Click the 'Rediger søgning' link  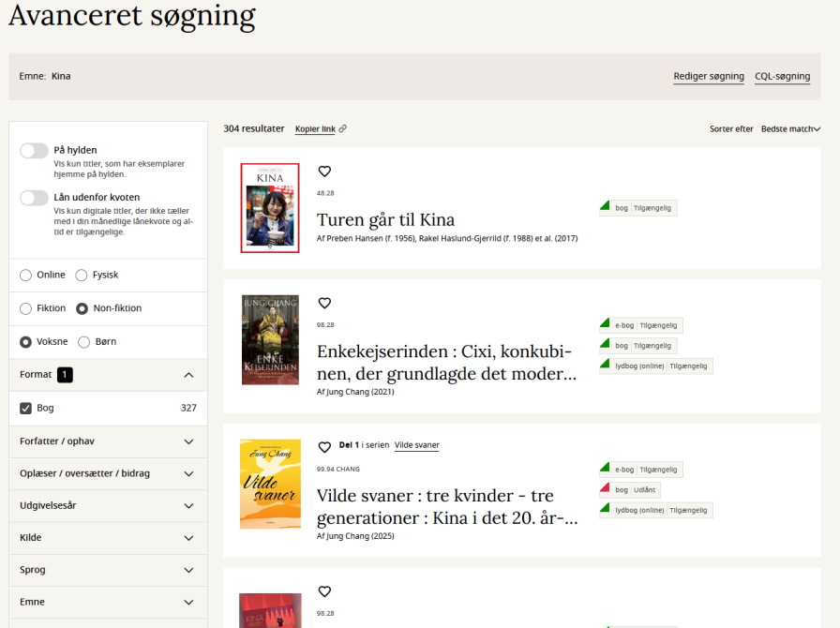point(709,77)
